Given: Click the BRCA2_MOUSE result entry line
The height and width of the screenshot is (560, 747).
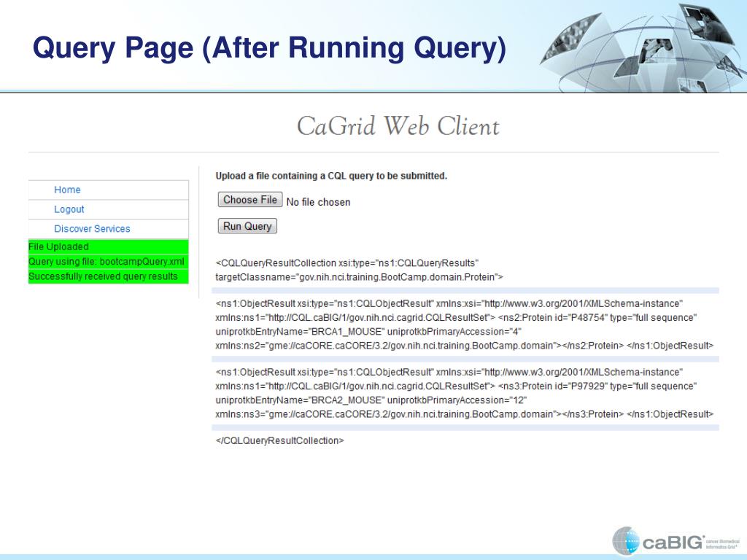Looking at the screenshot, I should [371, 400].
